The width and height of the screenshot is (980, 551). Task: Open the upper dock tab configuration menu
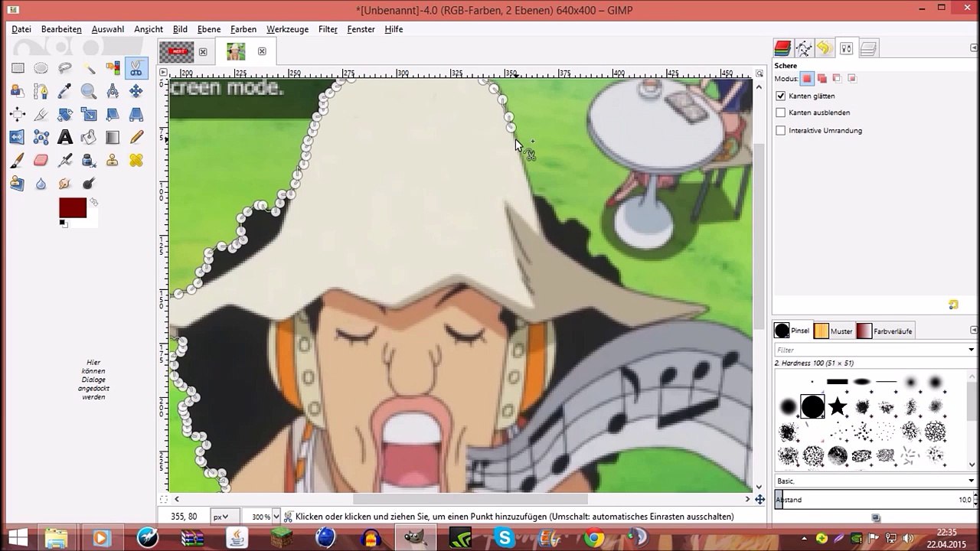(x=973, y=48)
